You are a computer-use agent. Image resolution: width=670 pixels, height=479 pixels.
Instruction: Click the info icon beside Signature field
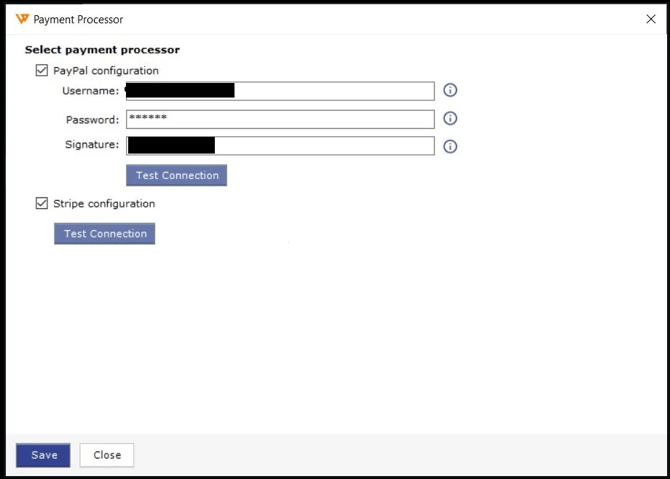[x=450, y=146]
